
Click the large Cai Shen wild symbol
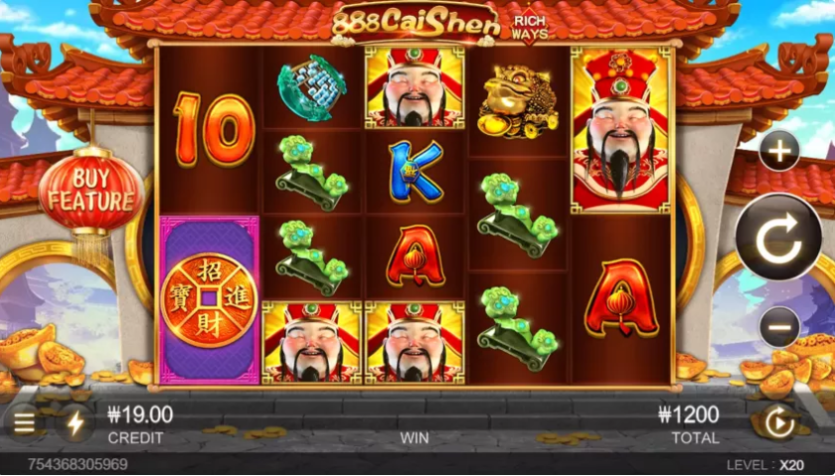pos(620,130)
